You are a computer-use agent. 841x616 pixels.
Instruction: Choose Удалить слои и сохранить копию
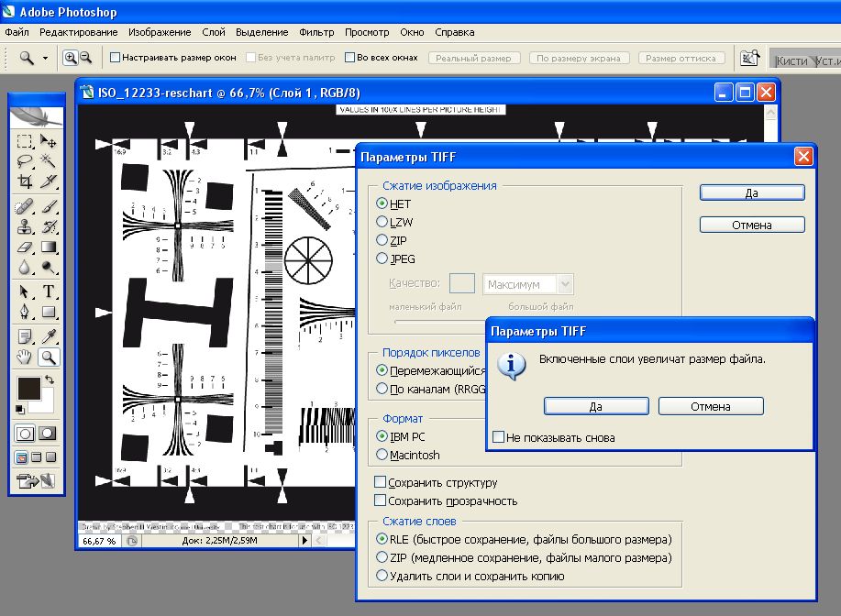coord(382,576)
